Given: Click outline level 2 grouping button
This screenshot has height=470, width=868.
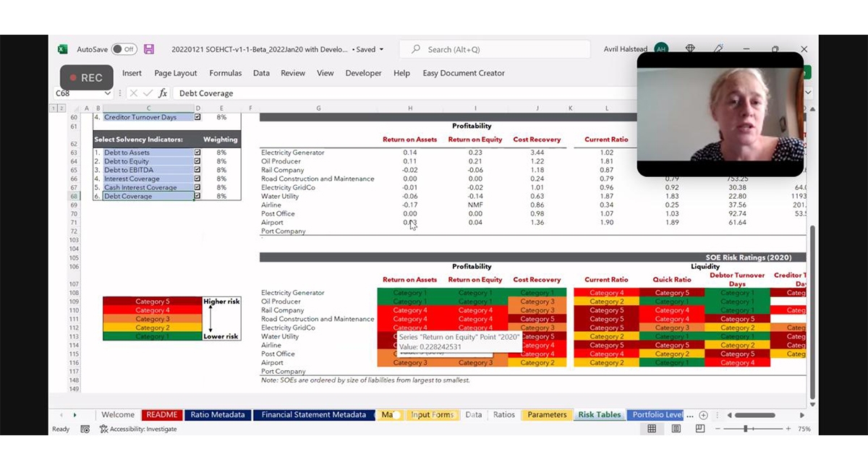Looking at the screenshot, I should pyautogui.click(x=61, y=108).
